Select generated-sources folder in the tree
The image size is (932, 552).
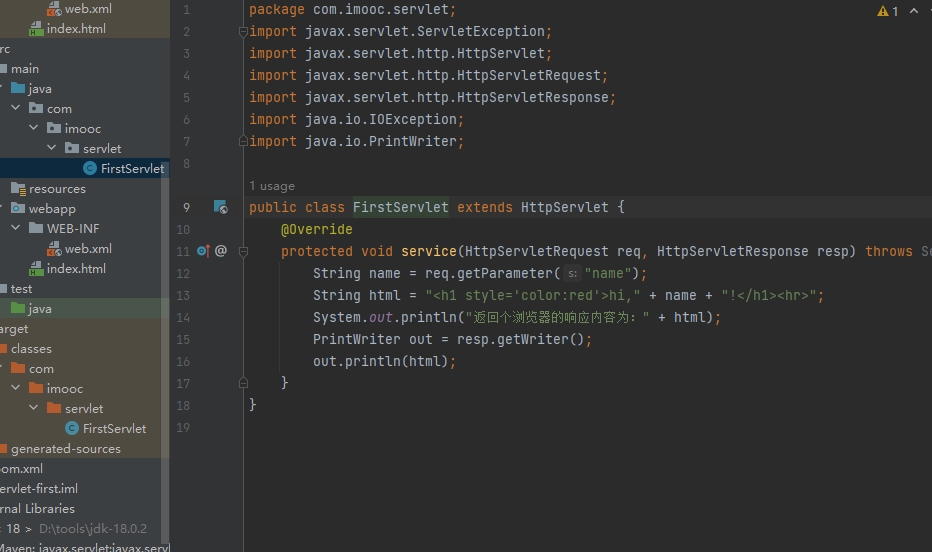pyautogui.click(x=65, y=449)
